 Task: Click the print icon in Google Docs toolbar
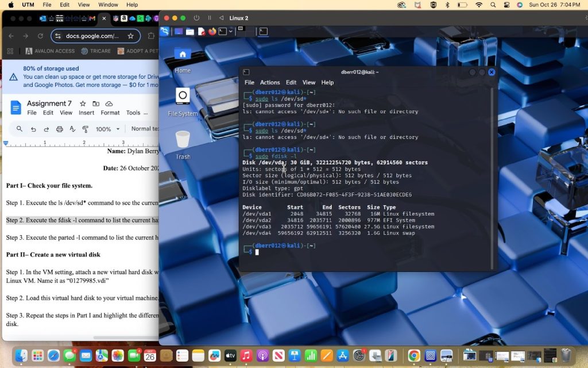[x=59, y=129]
